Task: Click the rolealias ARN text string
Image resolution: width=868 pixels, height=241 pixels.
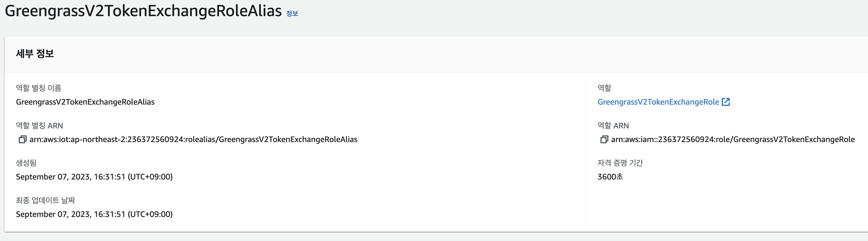Action: click(193, 139)
